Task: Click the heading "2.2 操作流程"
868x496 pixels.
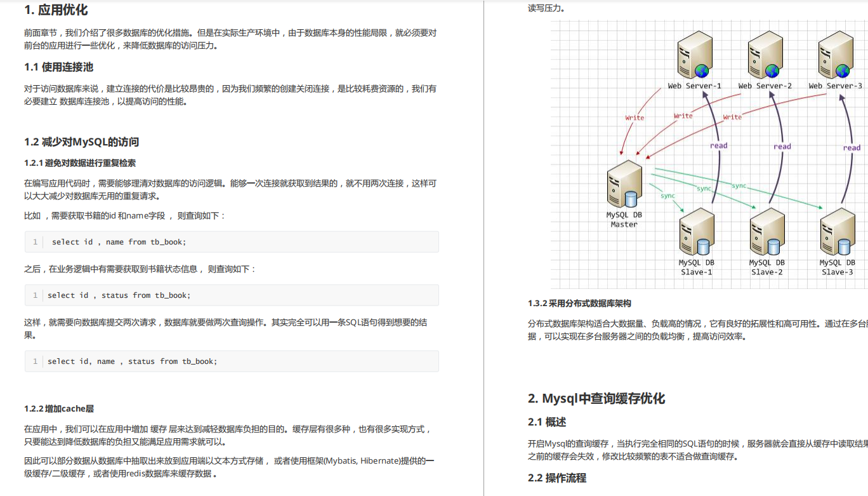Action: click(x=557, y=478)
